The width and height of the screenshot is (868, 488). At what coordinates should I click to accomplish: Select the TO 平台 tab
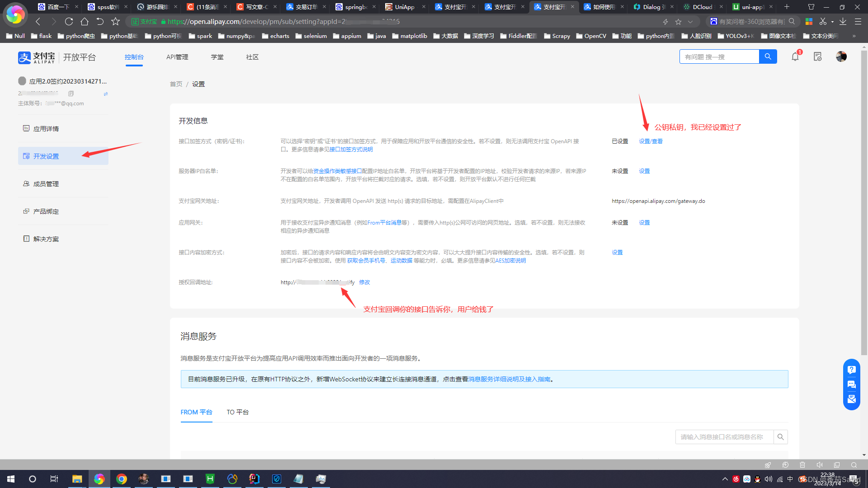238,412
